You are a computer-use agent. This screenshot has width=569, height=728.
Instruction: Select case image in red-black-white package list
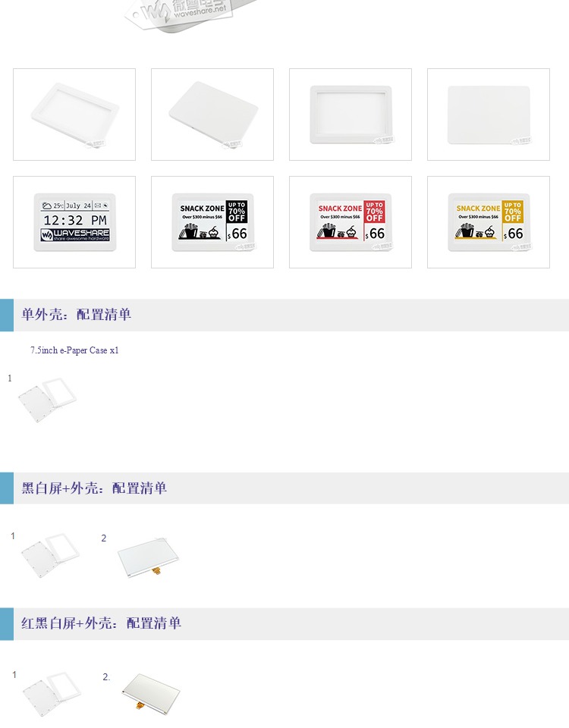coord(52,693)
